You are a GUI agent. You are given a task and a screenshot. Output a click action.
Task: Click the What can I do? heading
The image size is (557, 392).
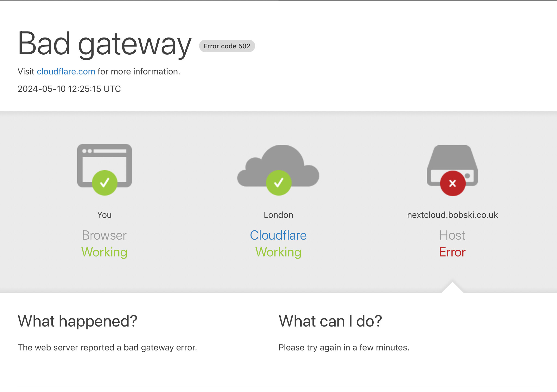pyautogui.click(x=330, y=321)
